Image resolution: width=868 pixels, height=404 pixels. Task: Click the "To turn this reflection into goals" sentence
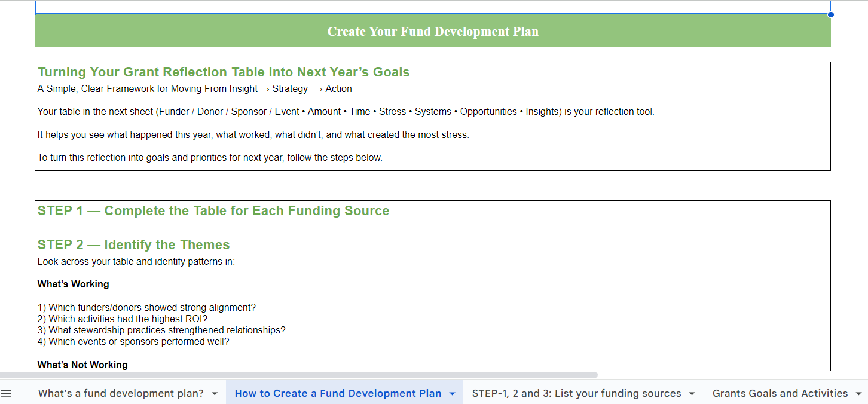pyautogui.click(x=209, y=158)
